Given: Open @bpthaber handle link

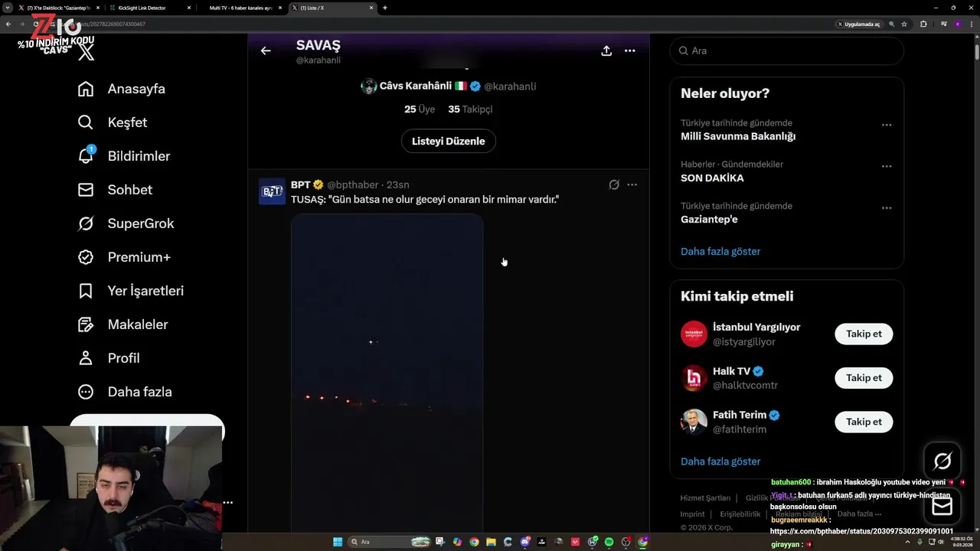Looking at the screenshot, I should 353,184.
